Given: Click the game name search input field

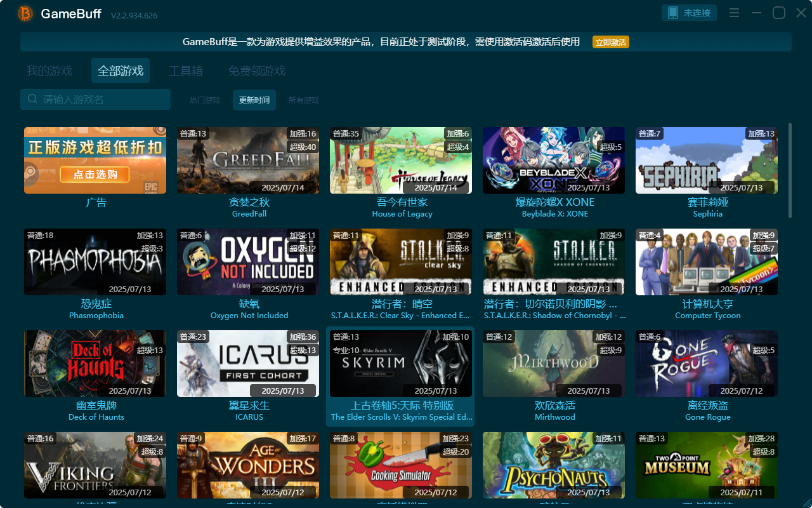Looking at the screenshot, I should click(x=95, y=99).
